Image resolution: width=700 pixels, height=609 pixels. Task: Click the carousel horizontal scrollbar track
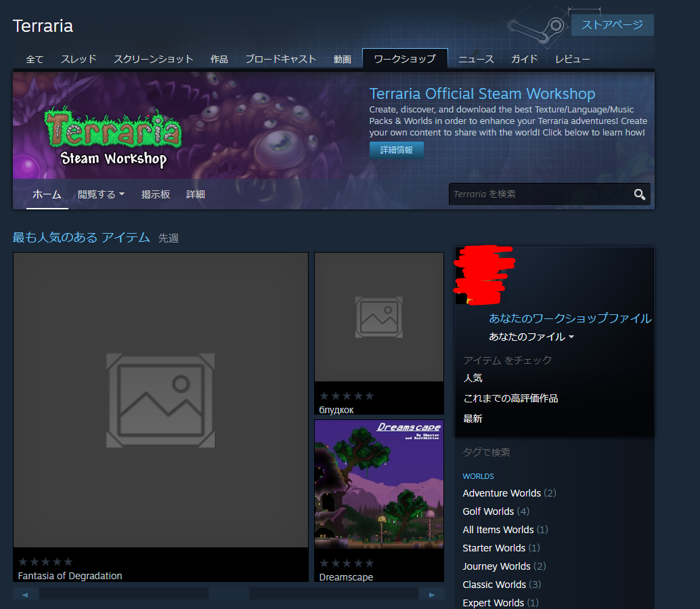pos(229,594)
